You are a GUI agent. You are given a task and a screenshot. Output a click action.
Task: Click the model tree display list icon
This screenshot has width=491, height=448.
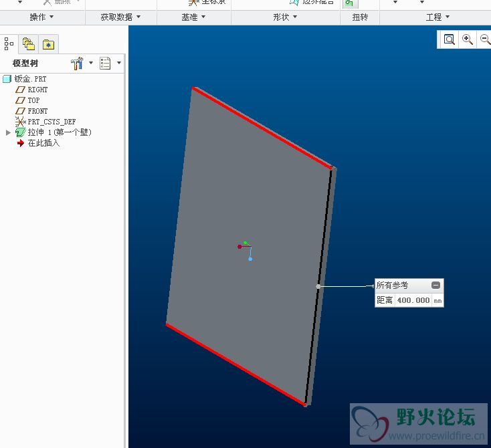pyautogui.click(x=105, y=64)
